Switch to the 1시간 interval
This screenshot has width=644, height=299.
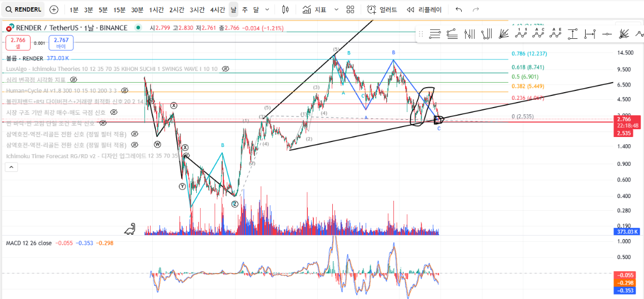point(157,9)
